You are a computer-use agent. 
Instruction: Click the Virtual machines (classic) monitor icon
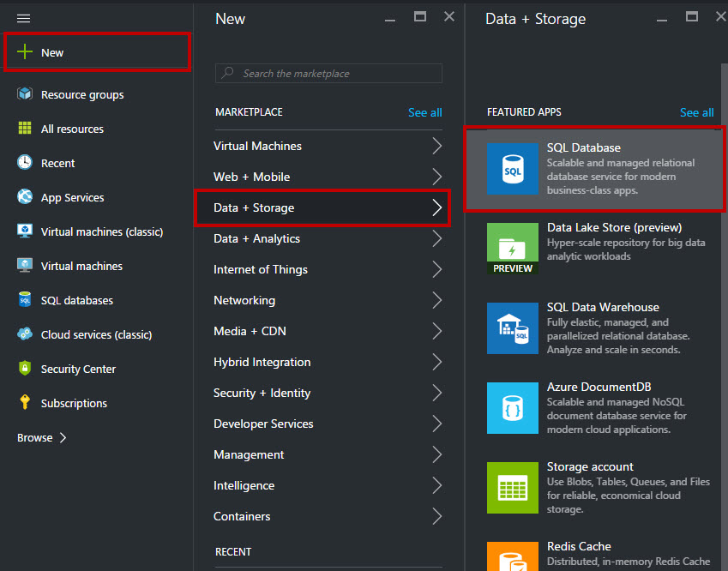point(25,231)
